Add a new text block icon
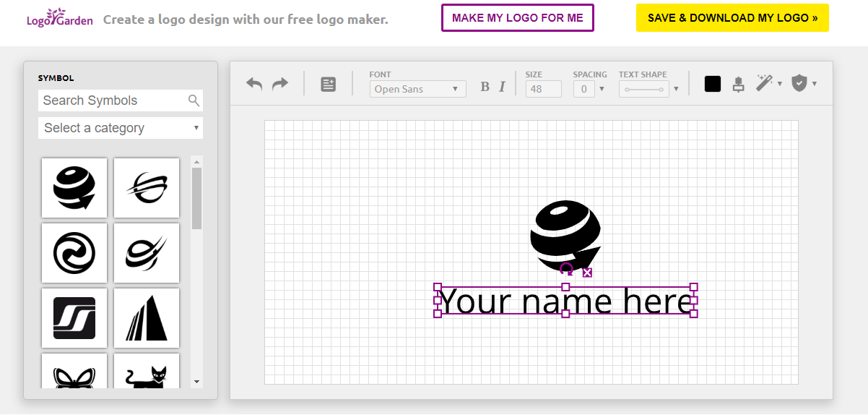The width and height of the screenshot is (868, 415). 328,85
